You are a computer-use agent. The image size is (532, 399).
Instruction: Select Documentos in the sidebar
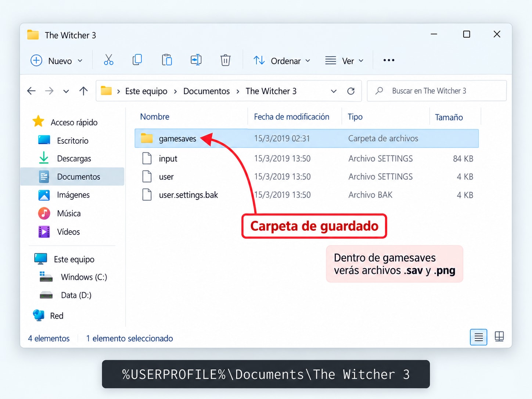pos(73,176)
